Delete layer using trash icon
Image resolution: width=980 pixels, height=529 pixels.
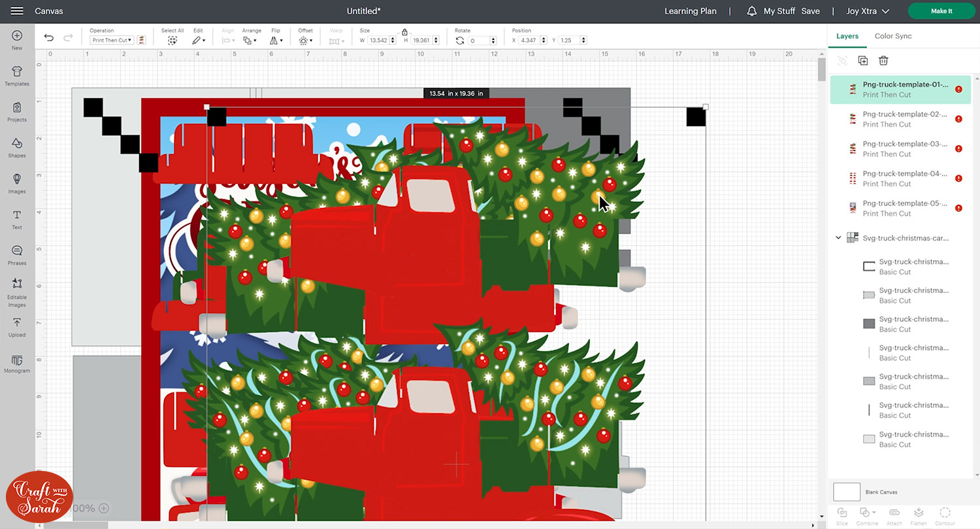[883, 61]
